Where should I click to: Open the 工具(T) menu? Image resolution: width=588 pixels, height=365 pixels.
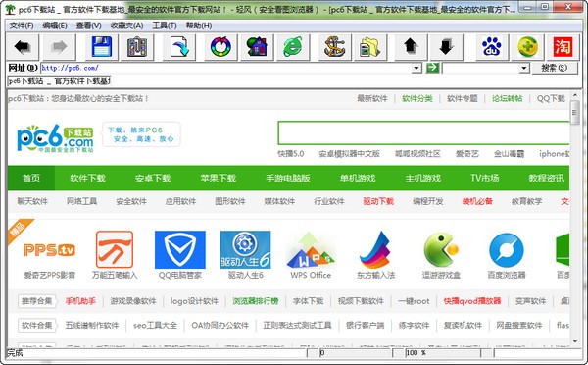(165, 26)
